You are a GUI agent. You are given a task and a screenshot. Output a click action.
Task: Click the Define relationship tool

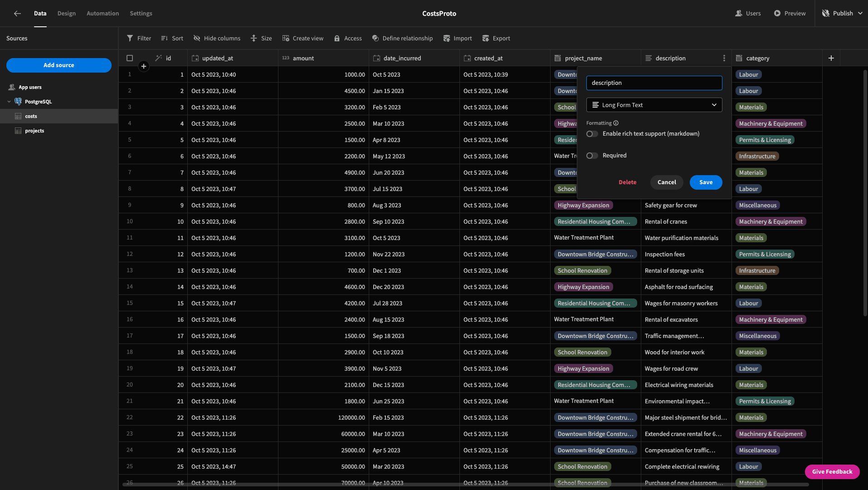pos(402,39)
